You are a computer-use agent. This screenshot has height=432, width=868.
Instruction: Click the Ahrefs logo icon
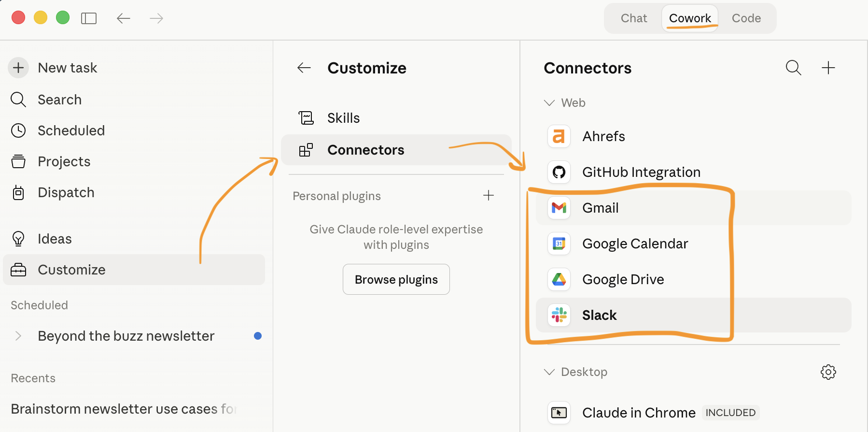[559, 136]
